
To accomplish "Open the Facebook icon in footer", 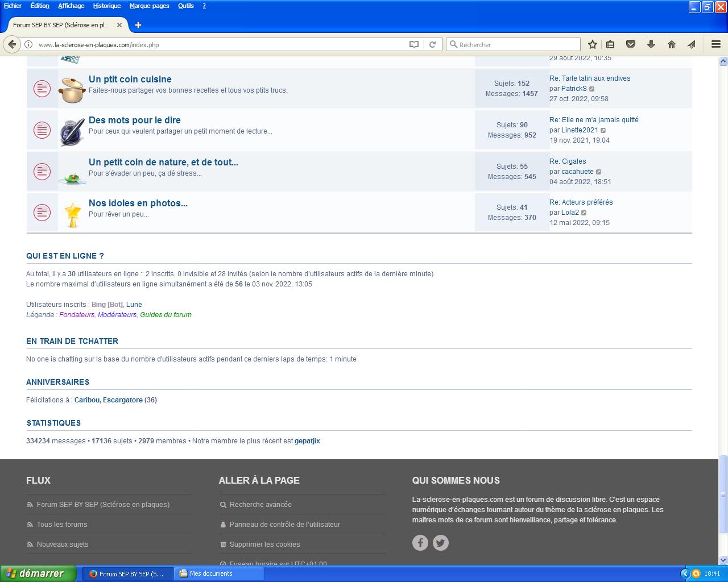I will coord(420,543).
